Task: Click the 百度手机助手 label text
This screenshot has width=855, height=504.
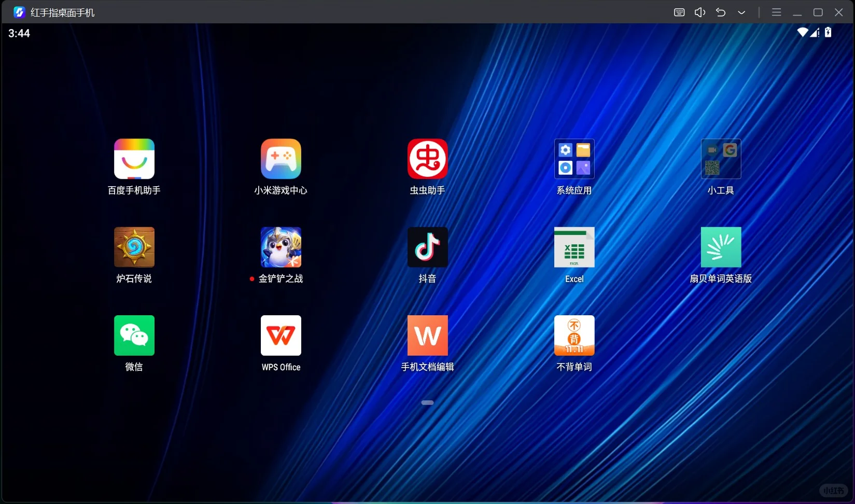Action: click(x=134, y=190)
